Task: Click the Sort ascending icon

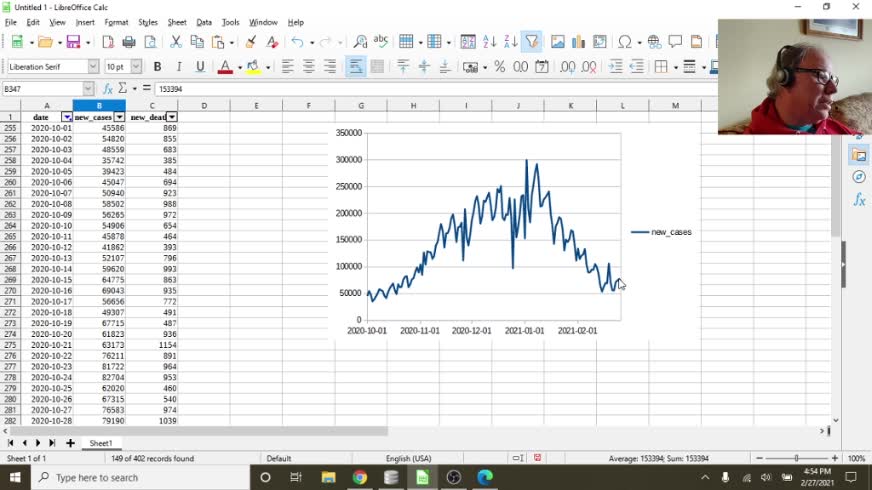Action: click(489, 42)
